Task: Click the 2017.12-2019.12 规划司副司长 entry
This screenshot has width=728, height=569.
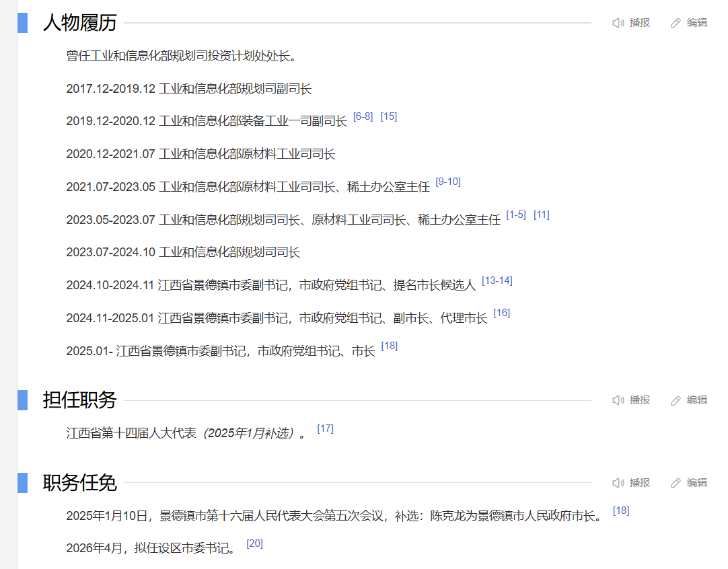Action: (x=189, y=89)
